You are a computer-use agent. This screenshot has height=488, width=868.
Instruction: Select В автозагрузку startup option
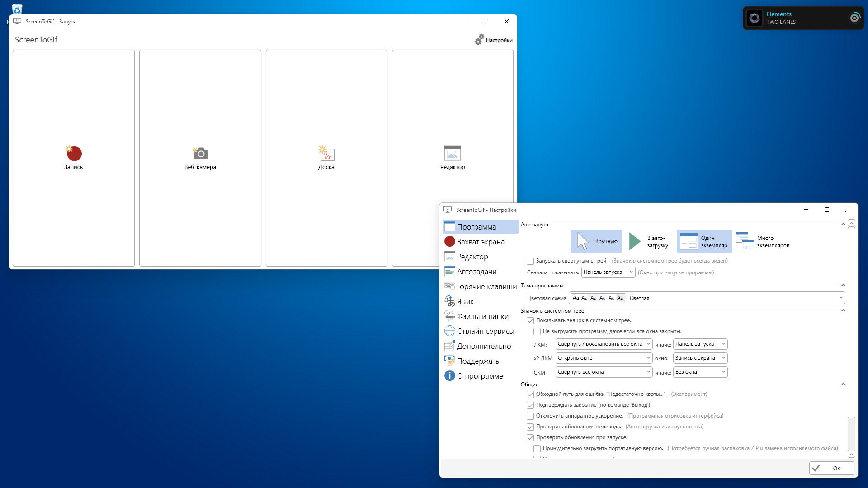pos(649,241)
